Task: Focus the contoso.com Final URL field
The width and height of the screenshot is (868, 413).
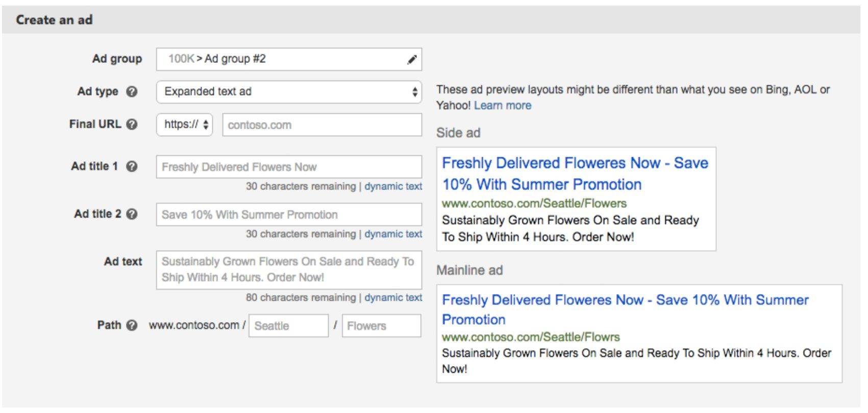Action: click(322, 125)
